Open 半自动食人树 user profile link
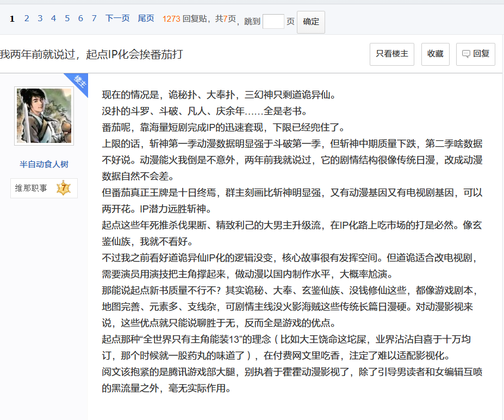This screenshot has width=504, height=420. (x=44, y=165)
